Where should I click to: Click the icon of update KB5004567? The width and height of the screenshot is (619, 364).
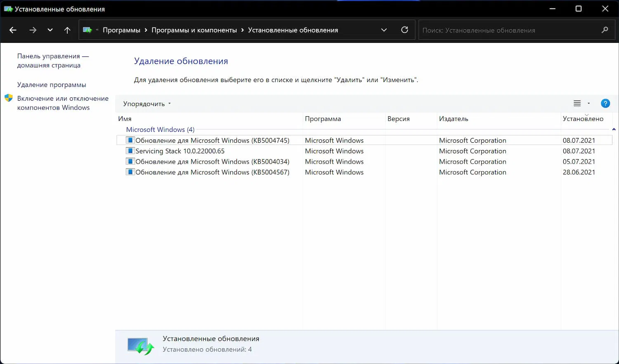(130, 172)
